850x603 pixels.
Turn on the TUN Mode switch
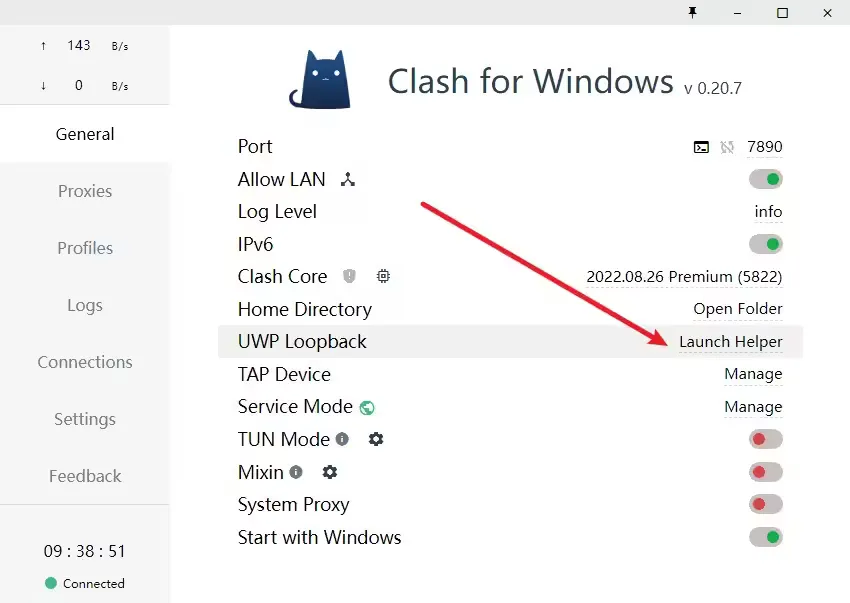point(765,439)
